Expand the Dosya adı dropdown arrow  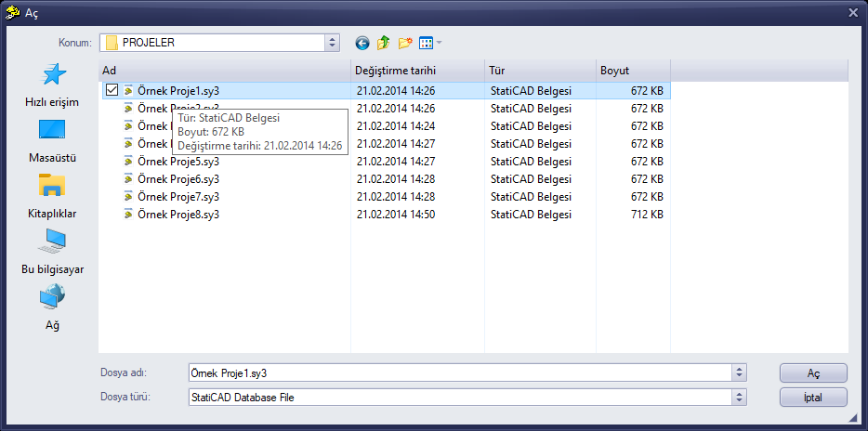point(739,372)
